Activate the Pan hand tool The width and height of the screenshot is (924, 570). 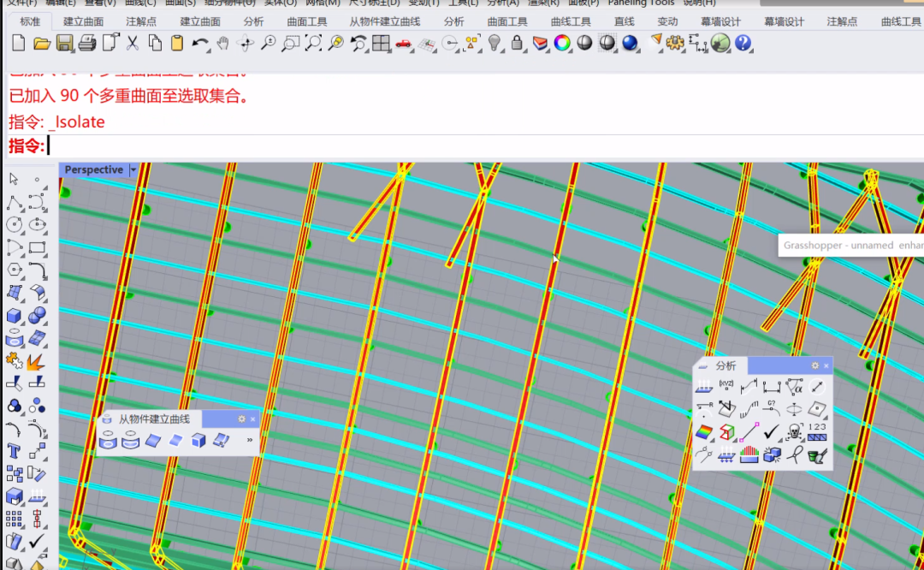point(222,43)
